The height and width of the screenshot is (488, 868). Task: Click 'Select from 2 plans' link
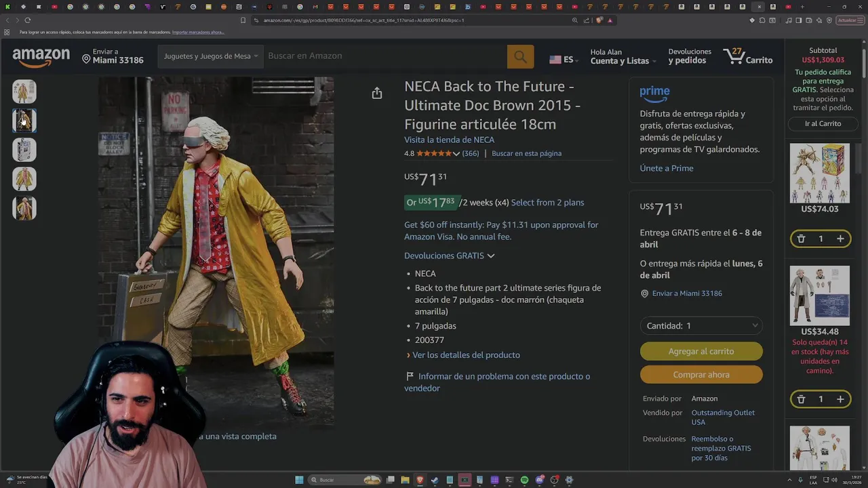pos(547,203)
